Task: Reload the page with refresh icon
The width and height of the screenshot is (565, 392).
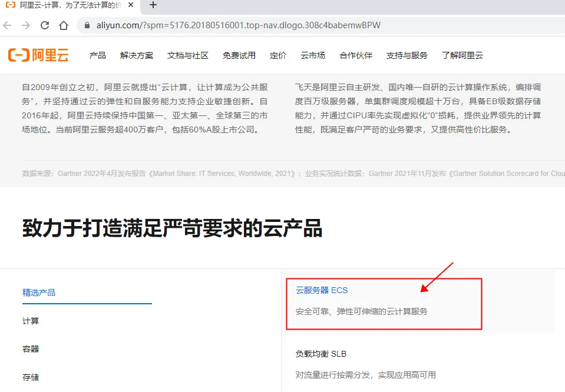Action: pyautogui.click(x=45, y=25)
